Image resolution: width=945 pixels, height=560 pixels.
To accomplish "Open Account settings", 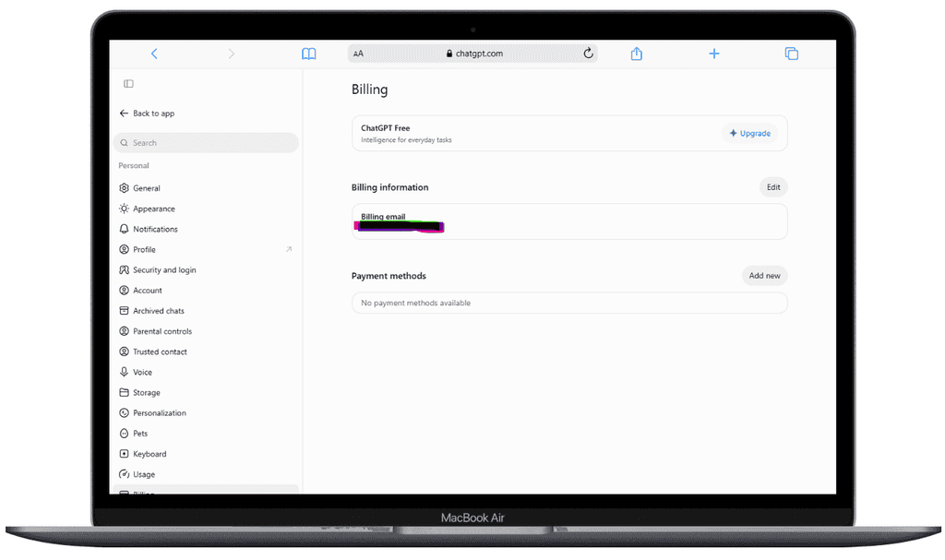I will pyautogui.click(x=206, y=291).
